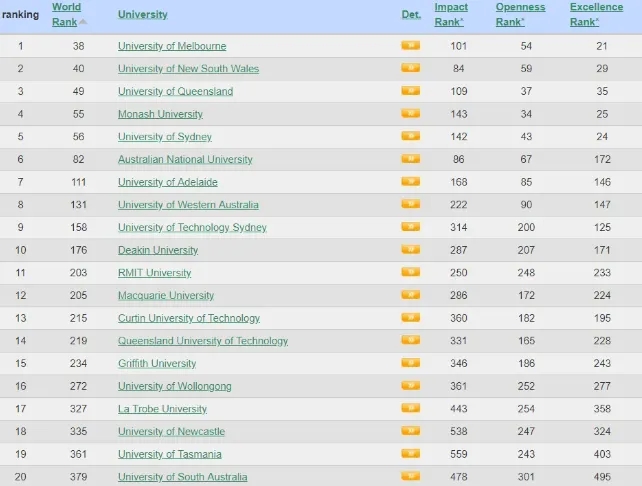Open the Australian National University link
642x486 pixels.
pos(185,159)
